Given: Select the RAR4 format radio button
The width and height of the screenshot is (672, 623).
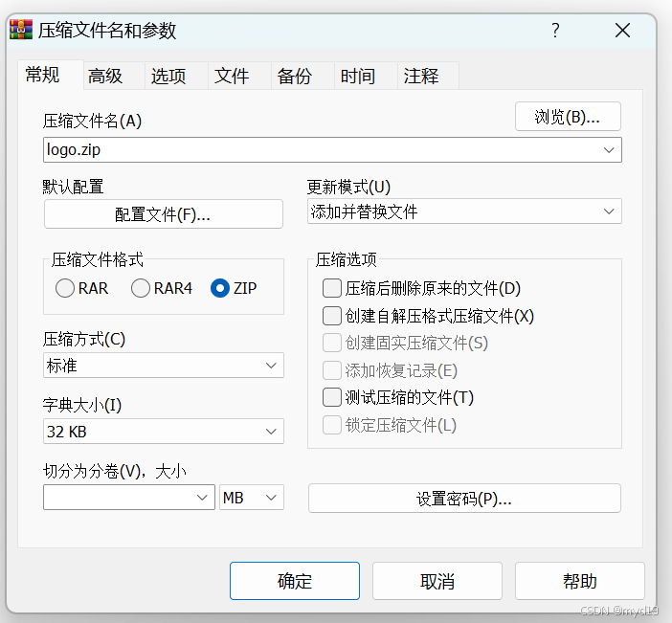Looking at the screenshot, I should point(140,288).
